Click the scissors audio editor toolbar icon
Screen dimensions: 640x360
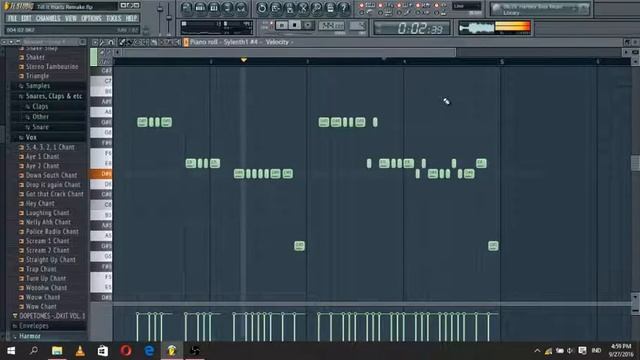pos(303,8)
